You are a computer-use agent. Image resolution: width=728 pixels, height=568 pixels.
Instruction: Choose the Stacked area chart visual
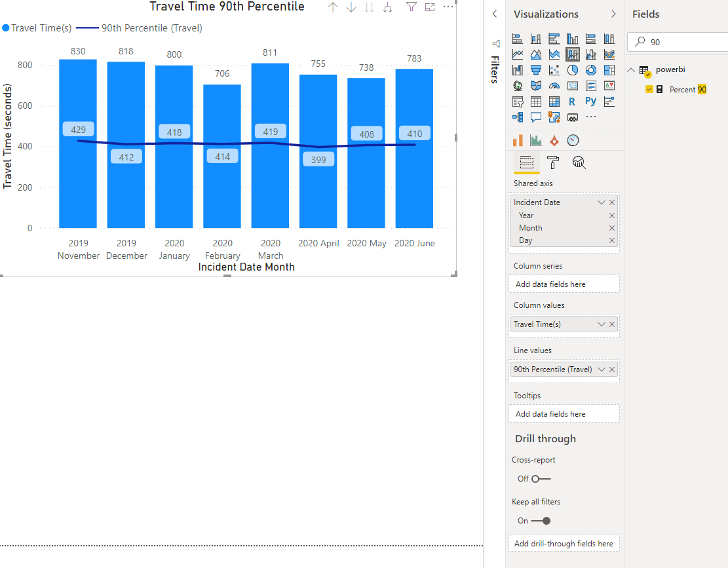tap(554, 55)
